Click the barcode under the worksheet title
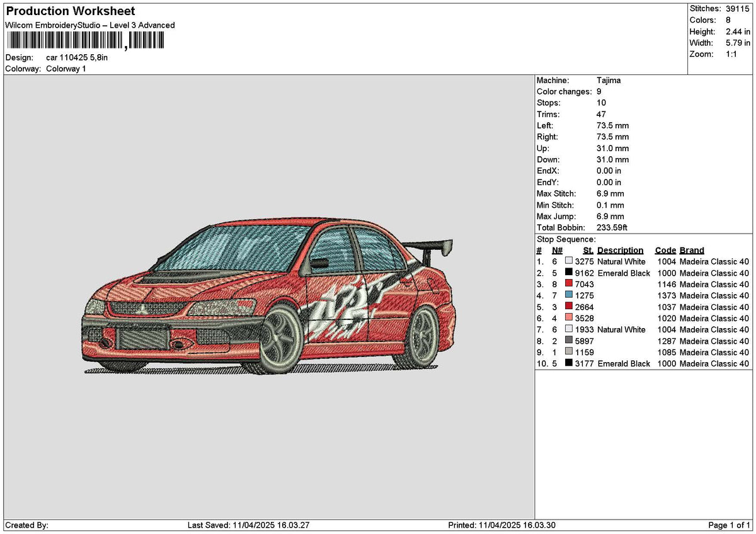The image size is (756, 534). pos(85,41)
